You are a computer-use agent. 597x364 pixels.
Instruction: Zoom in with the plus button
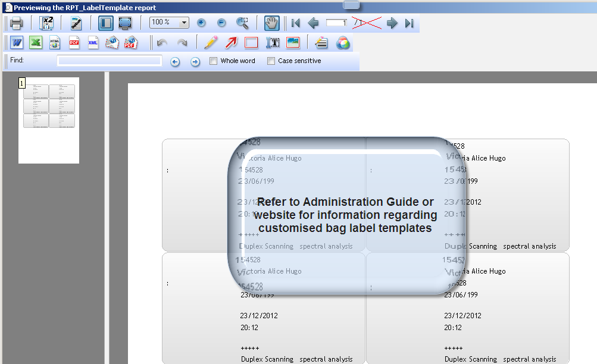point(201,23)
